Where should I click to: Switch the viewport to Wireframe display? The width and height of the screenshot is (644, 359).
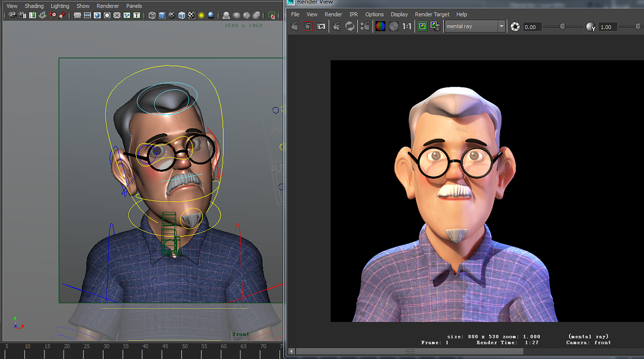[x=152, y=16]
